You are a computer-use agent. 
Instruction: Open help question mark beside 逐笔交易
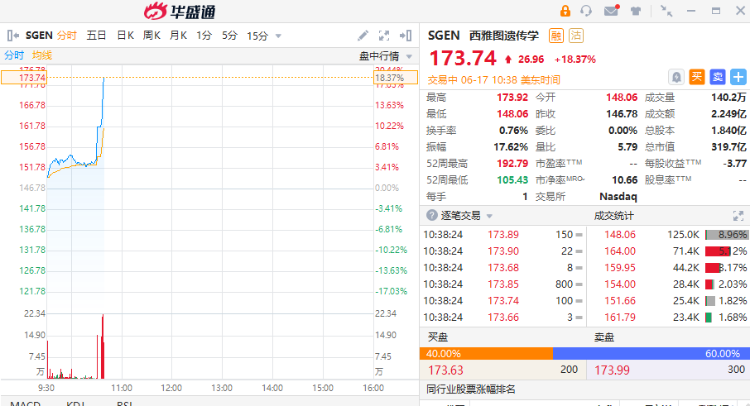coord(431,215)
